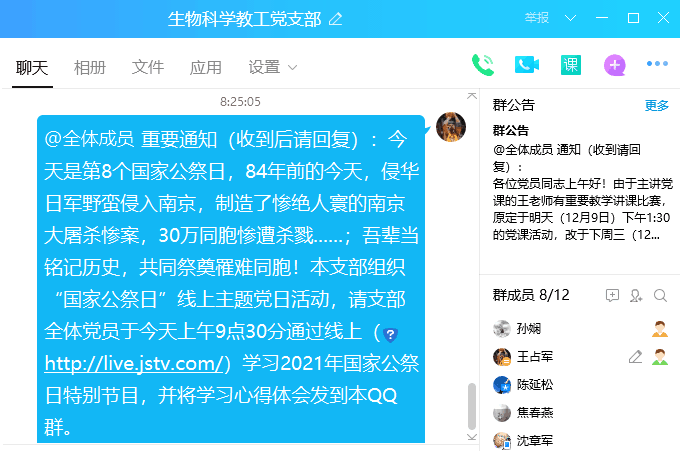
Task: Edit 王占军's nickname pencil icon
Action: tap(635, 357)
